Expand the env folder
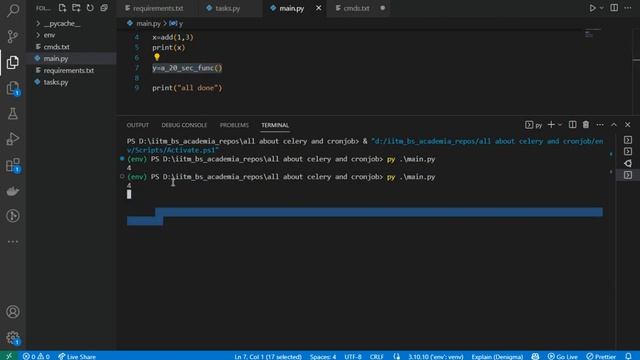 [49, 35]
